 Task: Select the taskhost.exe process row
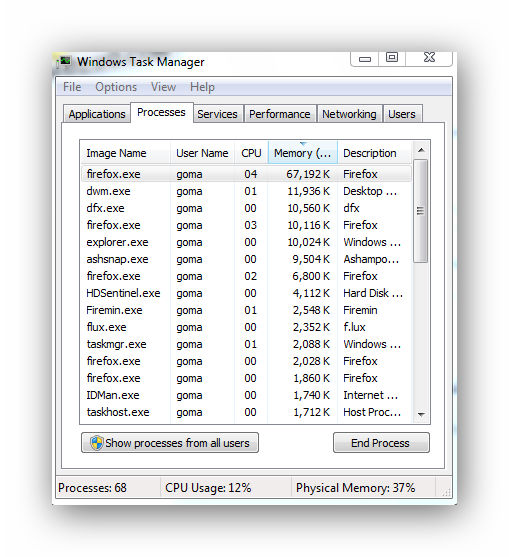[x=246, y=412]
